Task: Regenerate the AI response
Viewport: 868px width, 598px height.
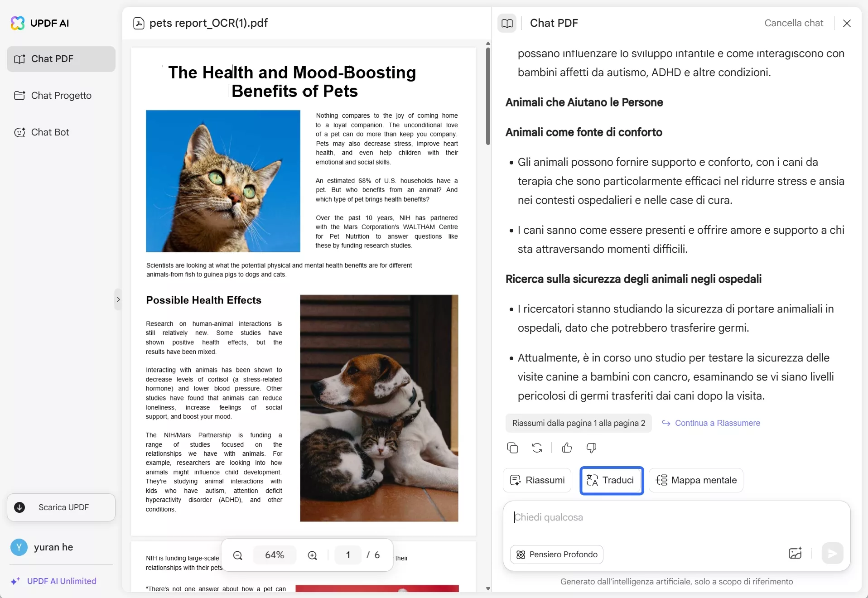Action: point(537,448)
